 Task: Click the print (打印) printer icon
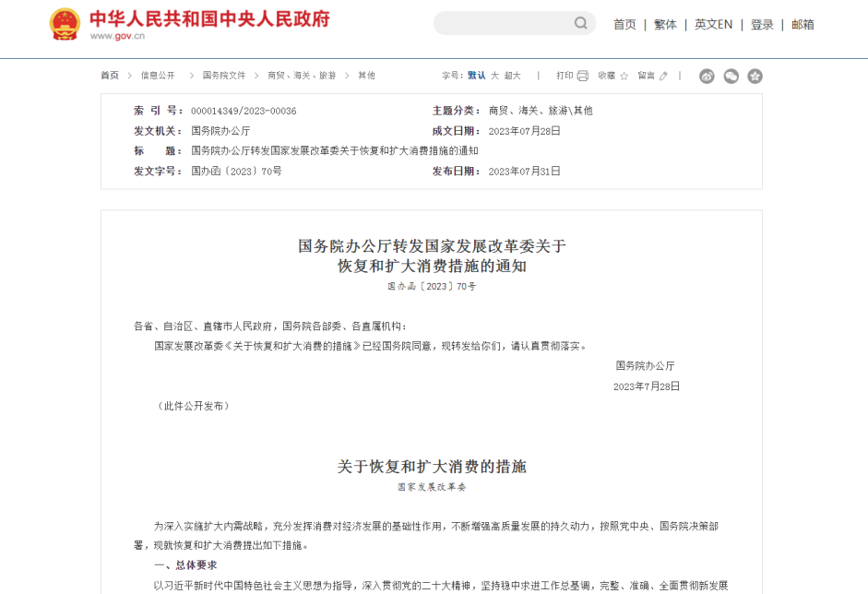tap(581, 76)
